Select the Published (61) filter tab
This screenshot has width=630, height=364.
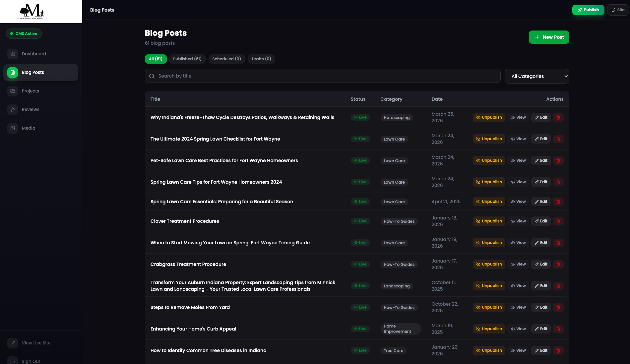(187, 59)
